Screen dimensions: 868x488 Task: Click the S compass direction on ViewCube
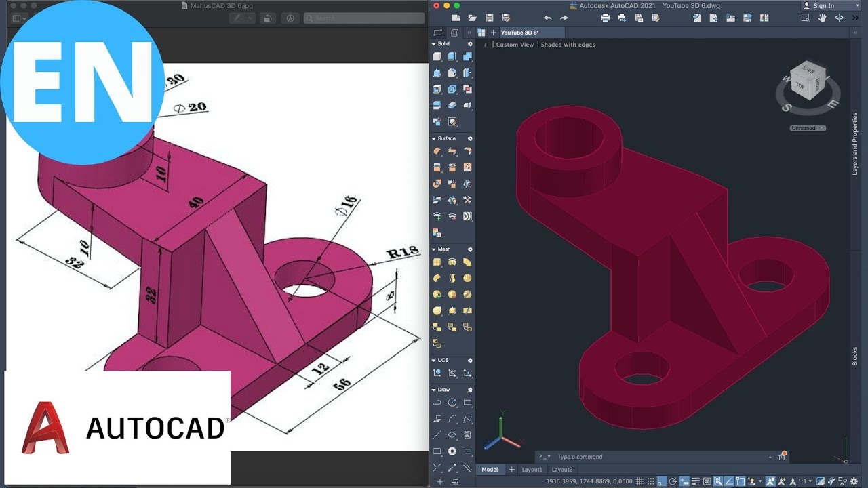[787, 107]
